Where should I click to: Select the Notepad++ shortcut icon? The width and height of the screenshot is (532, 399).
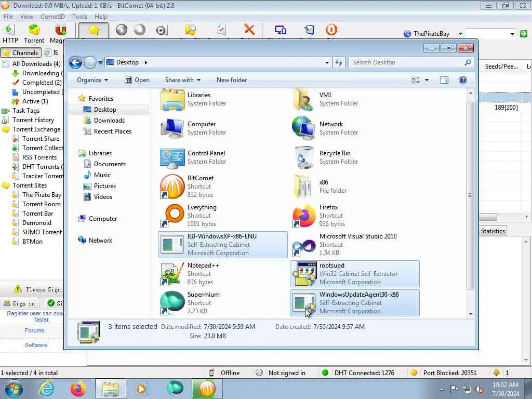[x=172, y=274]
